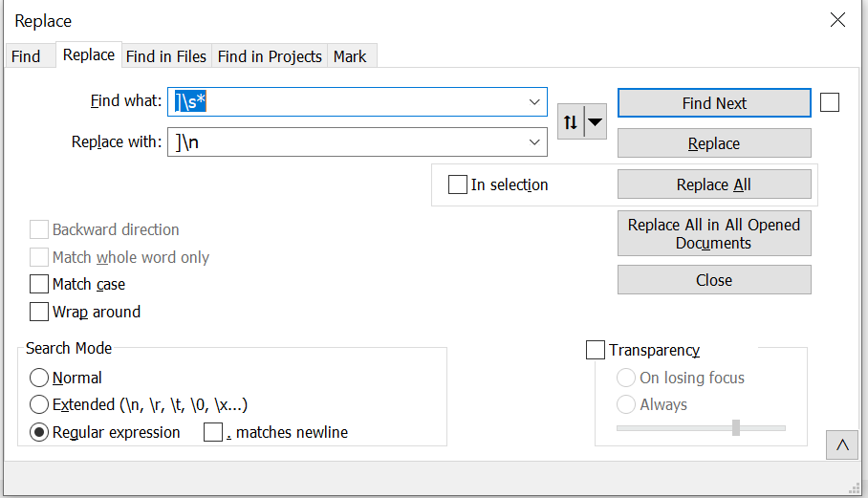Expand the Find what history dropdown

534,102
